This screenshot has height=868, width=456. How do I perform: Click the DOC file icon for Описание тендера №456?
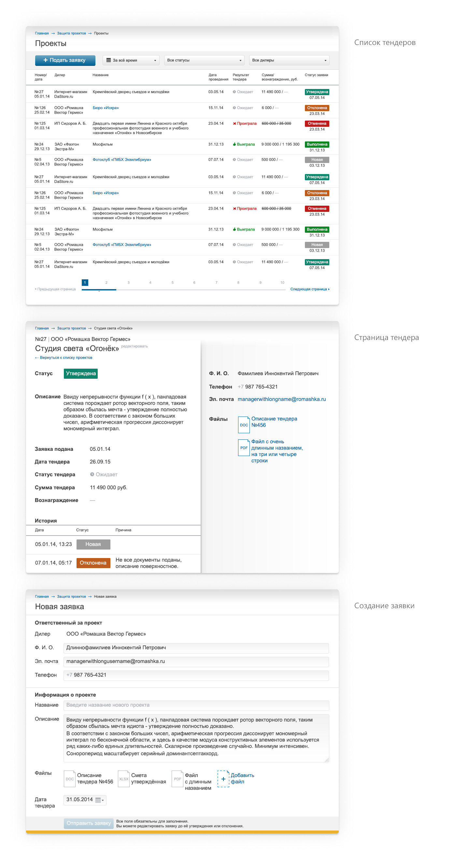tap(244, 425)
